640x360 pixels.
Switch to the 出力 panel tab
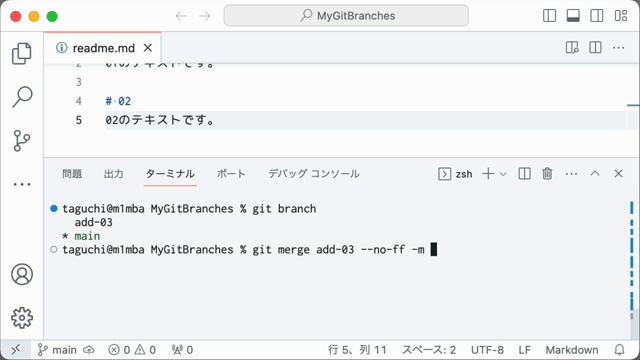(113, 174)
